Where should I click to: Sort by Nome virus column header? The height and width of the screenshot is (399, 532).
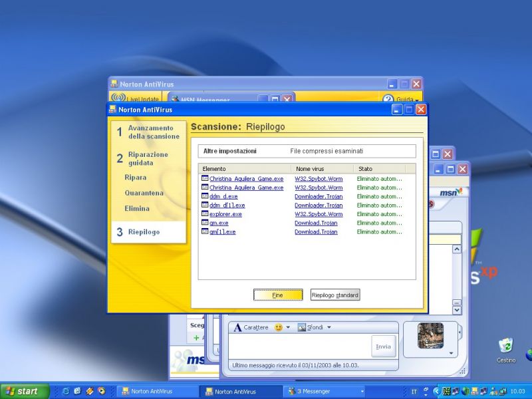click(323, 169)
